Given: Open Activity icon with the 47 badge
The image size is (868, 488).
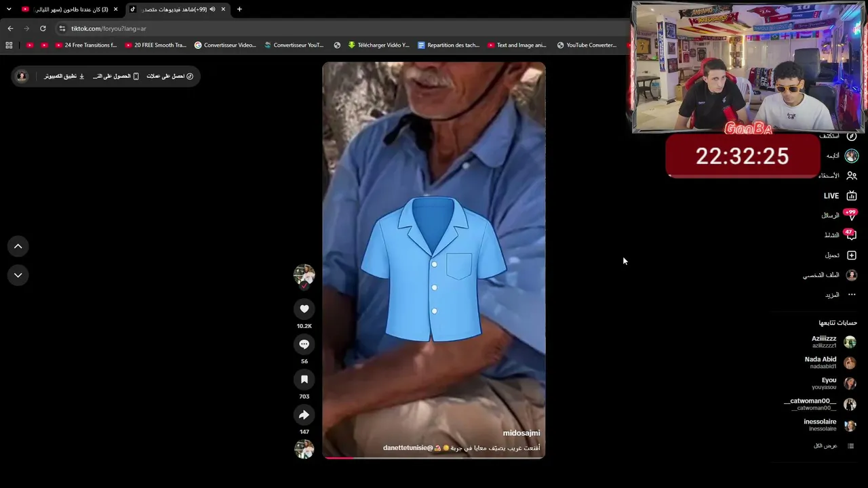Looking at the screenshot, I should click(x=851, y=235).
